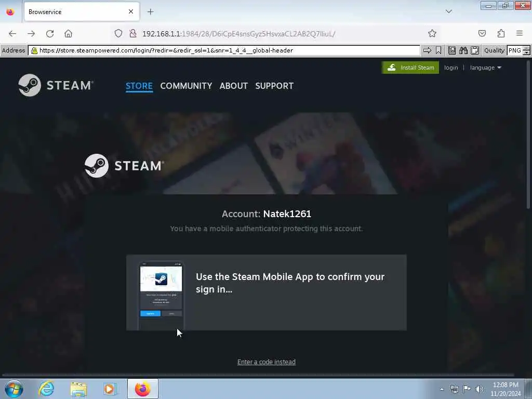
Task: Open the language dropdown
Action: point(486,68)
